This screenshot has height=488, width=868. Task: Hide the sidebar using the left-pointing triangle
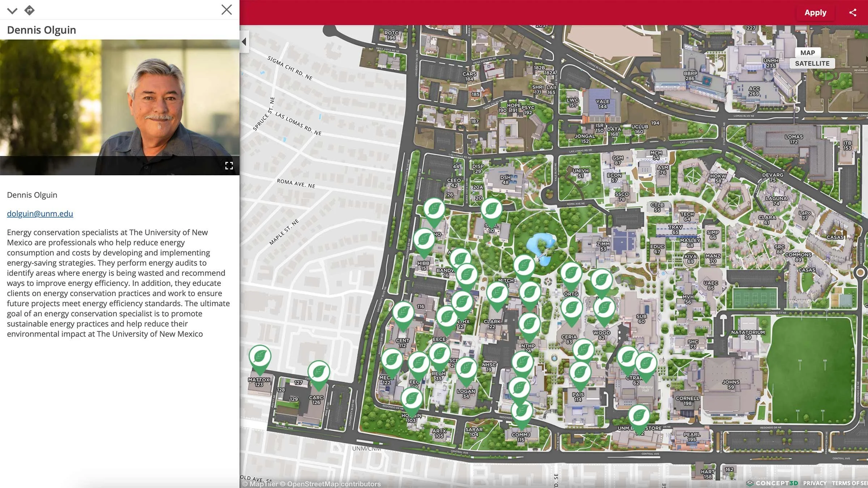[244, 42]
